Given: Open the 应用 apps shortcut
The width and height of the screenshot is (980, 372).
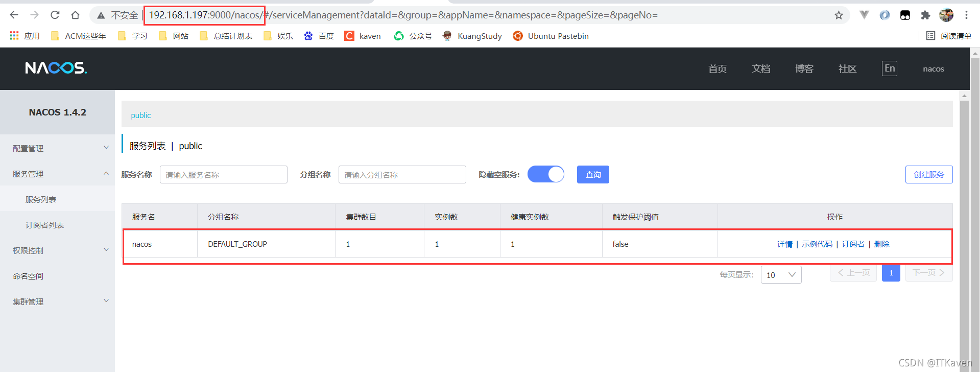Looking at the screenshot, I should [x=25, y=36].
